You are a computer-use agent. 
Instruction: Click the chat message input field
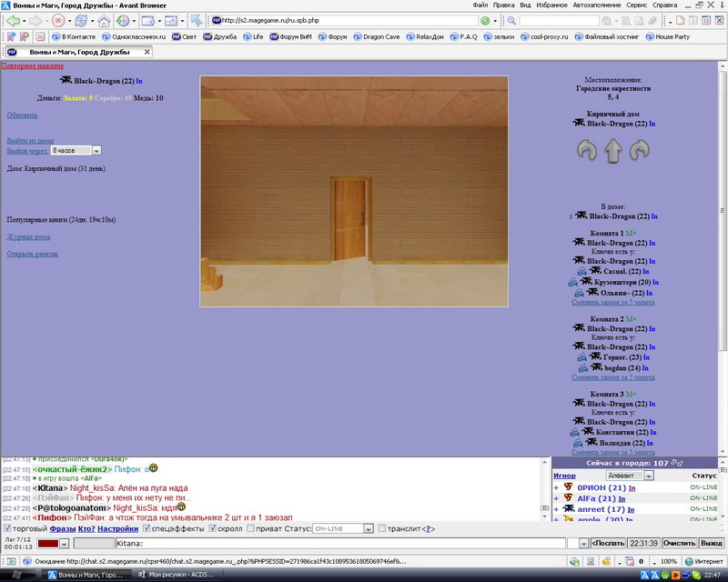pyautogui.click(x=339, y=544)
